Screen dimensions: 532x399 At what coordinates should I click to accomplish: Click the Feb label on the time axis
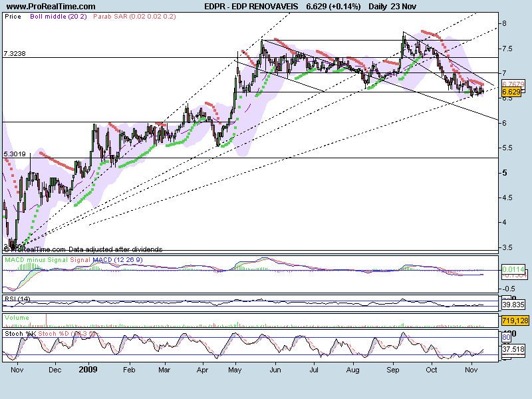click(x=129, y=370)
